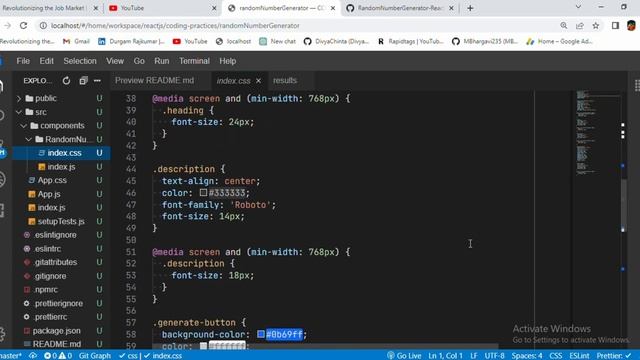This screenshot has height=360, width=640.
Task: Open the Selection menu
Action: tap(80, 61)
